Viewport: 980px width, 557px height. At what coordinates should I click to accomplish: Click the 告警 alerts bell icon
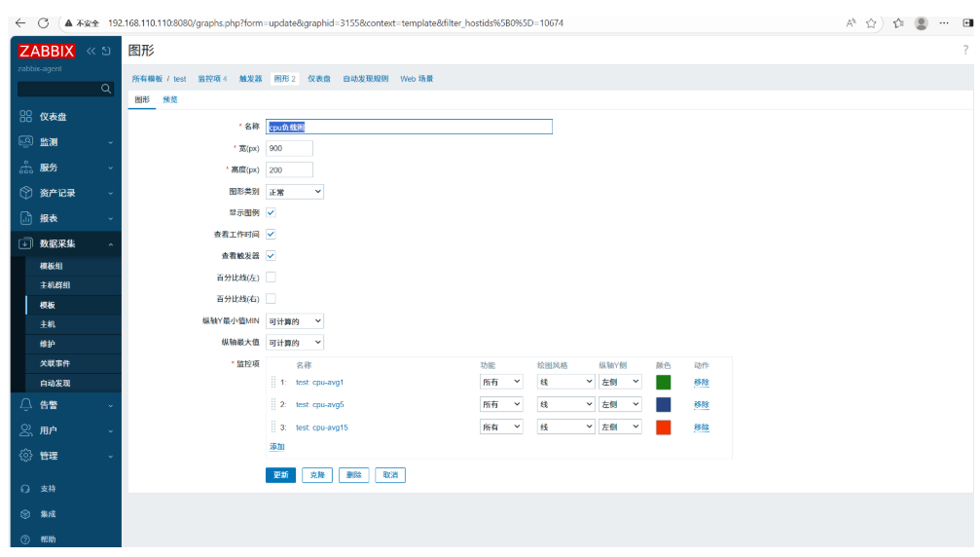(25, 404)
